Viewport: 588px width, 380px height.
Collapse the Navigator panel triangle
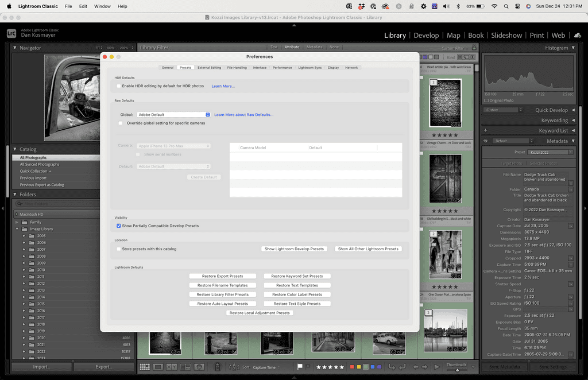click(x=14, y=48)
